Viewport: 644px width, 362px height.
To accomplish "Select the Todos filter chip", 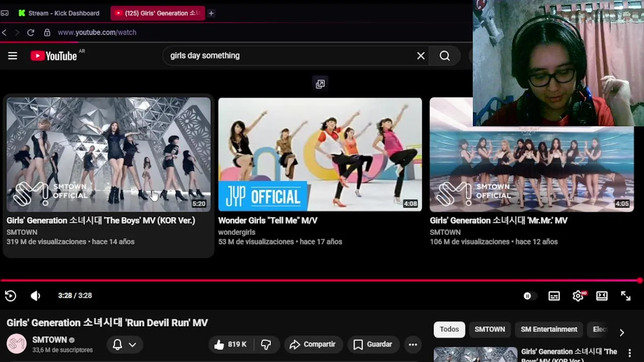I will coord(449,329).
